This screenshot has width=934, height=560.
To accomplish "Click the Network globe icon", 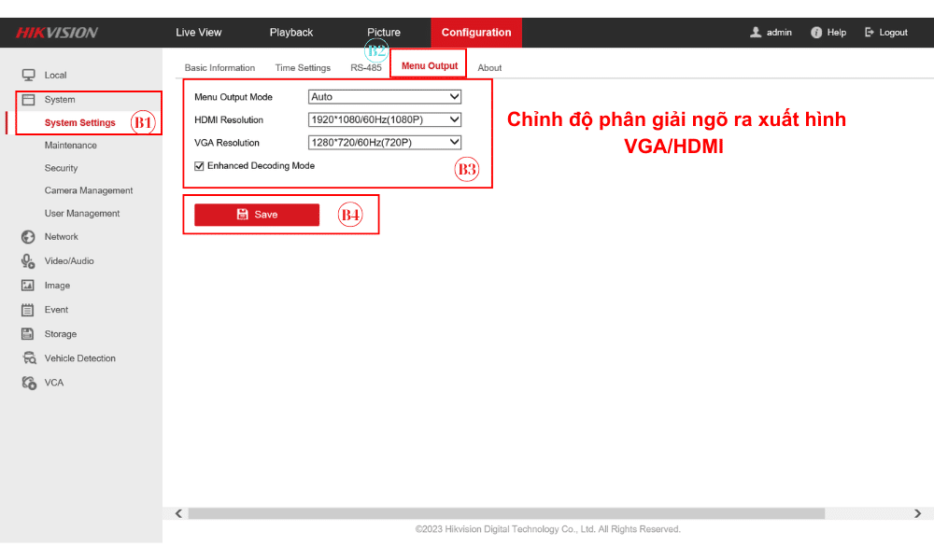I will 28,237.
